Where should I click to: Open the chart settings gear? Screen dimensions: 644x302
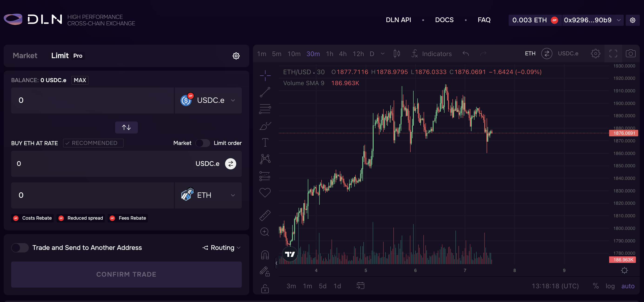[x=595, y=54]
